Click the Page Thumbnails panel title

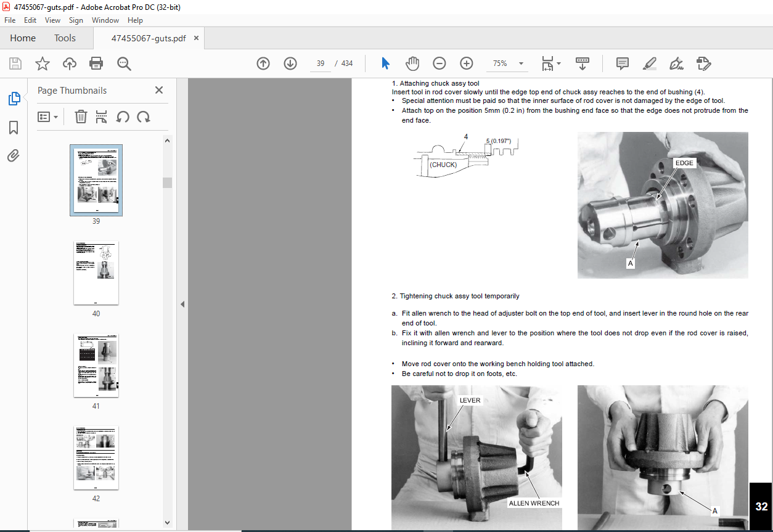pyautogui.click(x=72, y=90)
